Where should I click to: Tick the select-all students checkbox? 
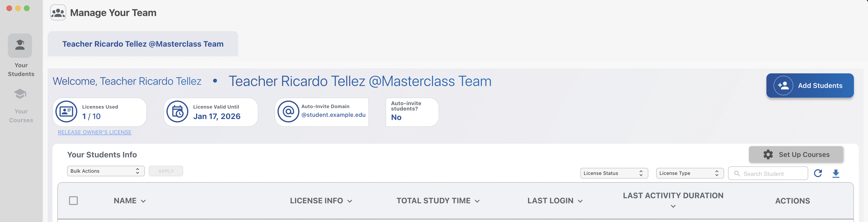(73, 201)
